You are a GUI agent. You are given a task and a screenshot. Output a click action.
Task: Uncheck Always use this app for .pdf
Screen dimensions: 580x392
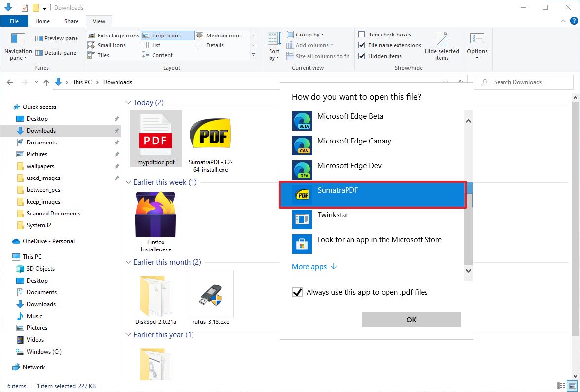click(x=297, y=292)
